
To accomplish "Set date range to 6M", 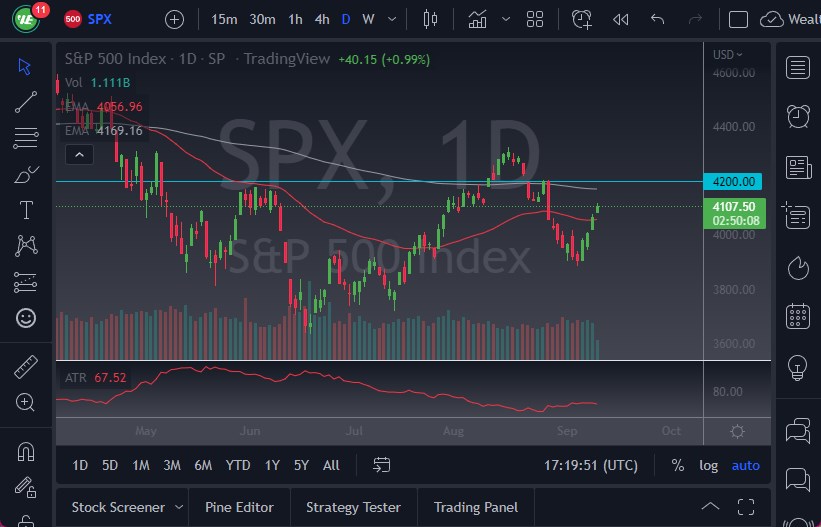I will tap(203, 465).
